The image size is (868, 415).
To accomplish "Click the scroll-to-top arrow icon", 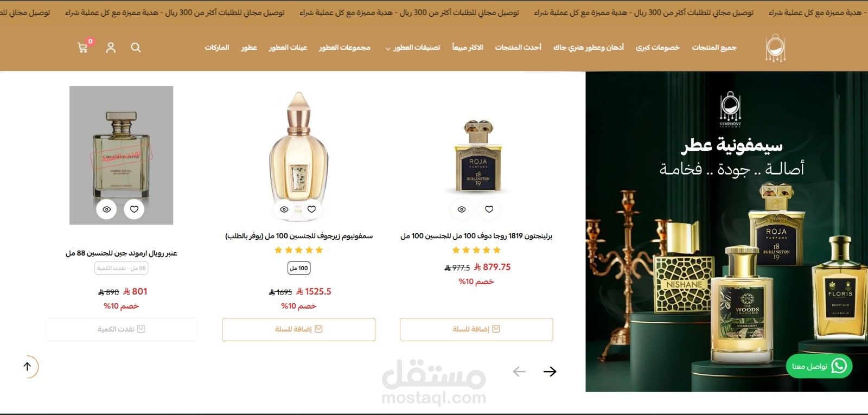I will click(x=28, y=367).
